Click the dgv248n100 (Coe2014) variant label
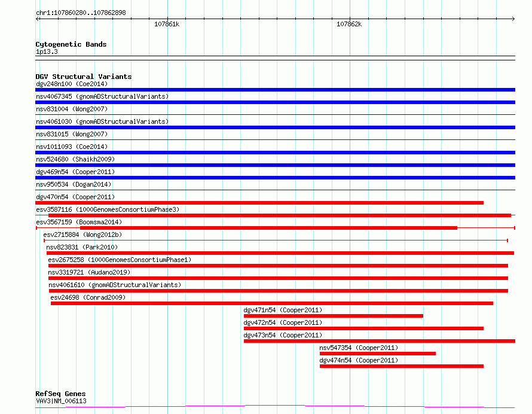This screenshot has width=532, height=414. click(72, 84)
